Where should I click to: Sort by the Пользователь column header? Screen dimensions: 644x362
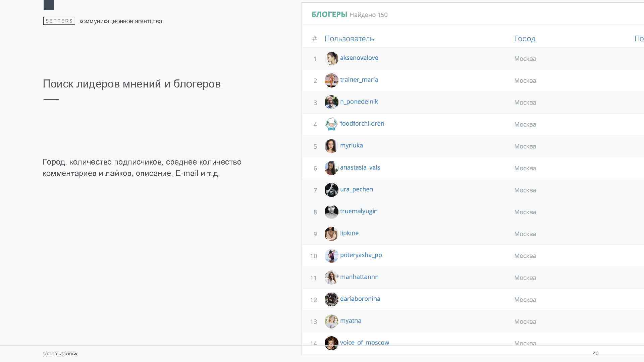pyautogui.click(x=349, y=39)
